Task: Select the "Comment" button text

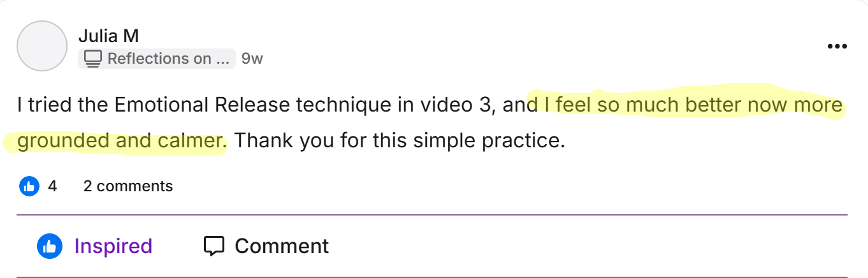Action: (282, 246)
